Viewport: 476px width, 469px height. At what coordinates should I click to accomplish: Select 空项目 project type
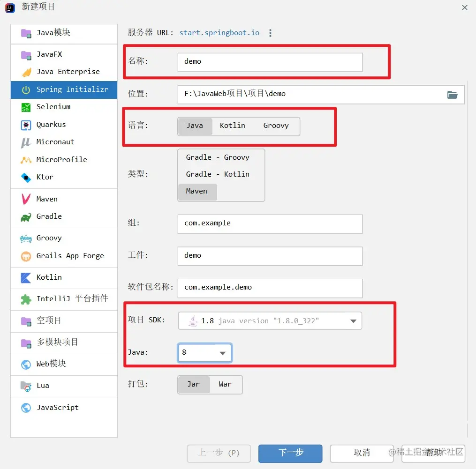[x=64, y=320]
